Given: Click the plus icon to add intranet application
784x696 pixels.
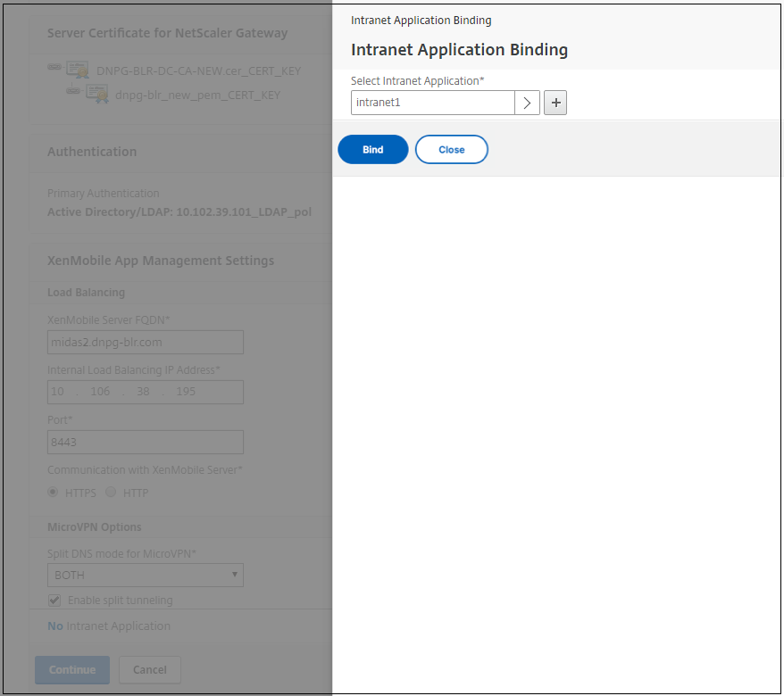Looking at the screenshot, I should (555, 103).
